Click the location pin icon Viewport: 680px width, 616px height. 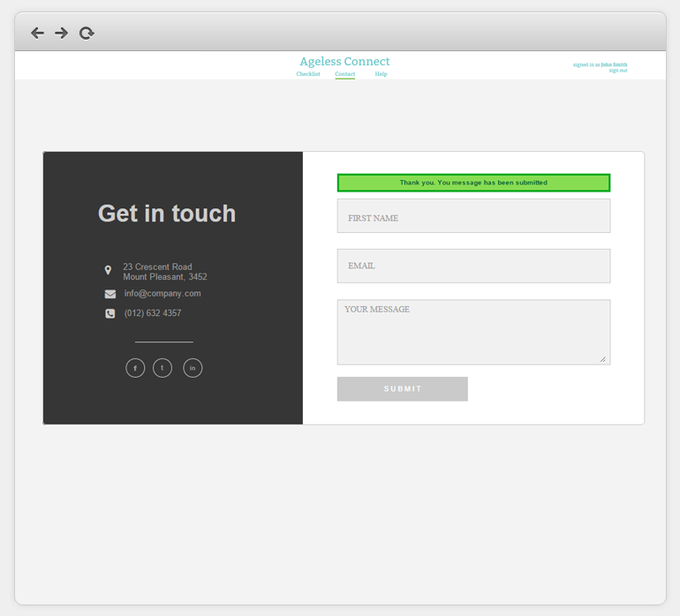pyautogui.click(x=109, y=271)
